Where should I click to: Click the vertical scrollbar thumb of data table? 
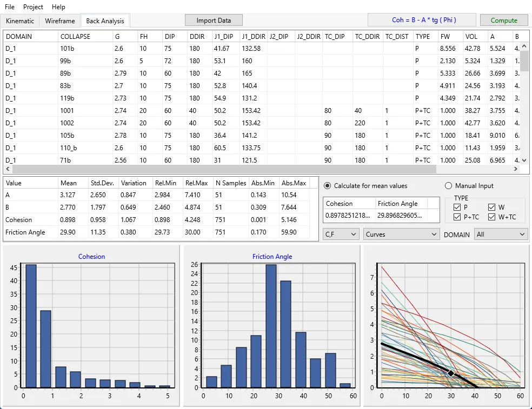coord(524,61)
